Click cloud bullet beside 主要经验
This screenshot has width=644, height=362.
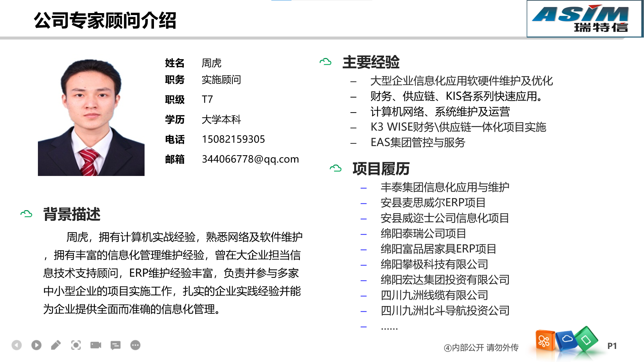(325, 62)
